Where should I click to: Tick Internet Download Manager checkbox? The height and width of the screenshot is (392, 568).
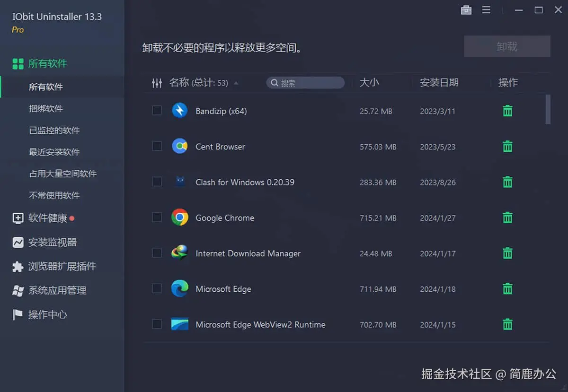tap(157, 253)
